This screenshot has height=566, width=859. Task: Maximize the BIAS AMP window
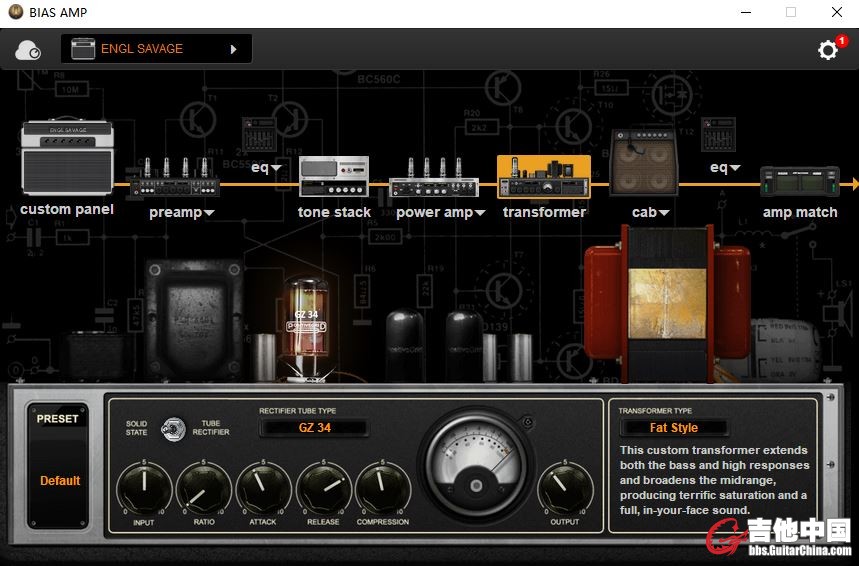tap(791, 12)
